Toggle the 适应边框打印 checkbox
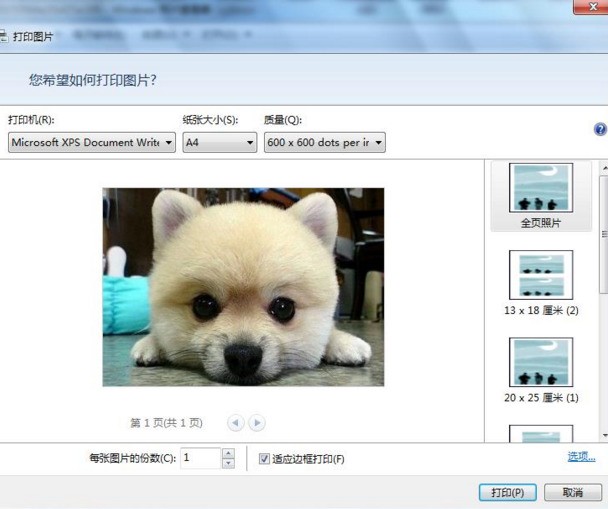The image size is (608, 509). [x=264, y=459]
